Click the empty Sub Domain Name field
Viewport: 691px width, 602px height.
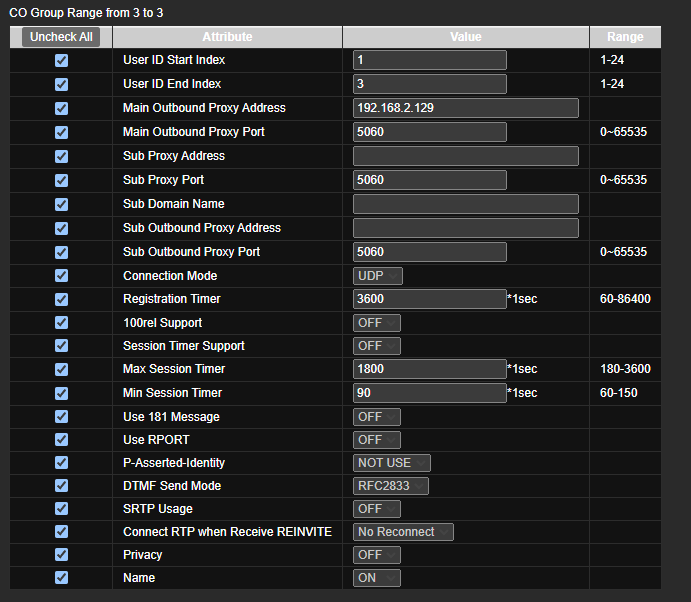click(x=466, y=204)
